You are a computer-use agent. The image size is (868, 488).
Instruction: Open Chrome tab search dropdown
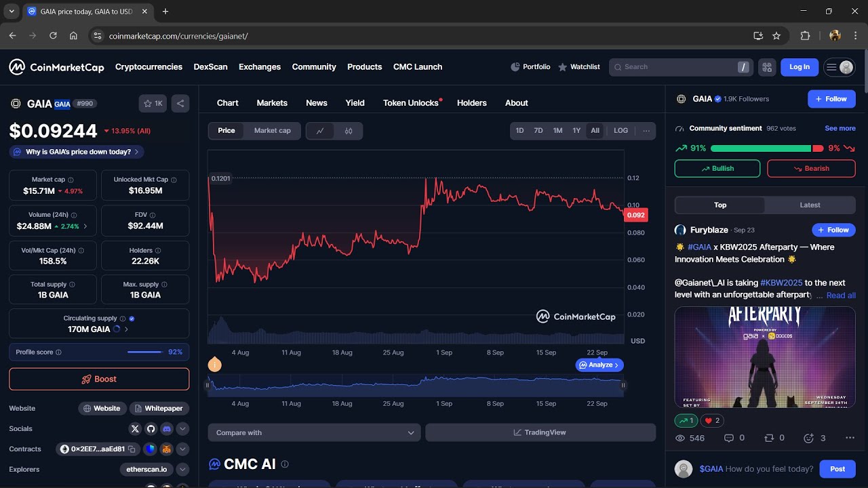click(x=12, y=12)
